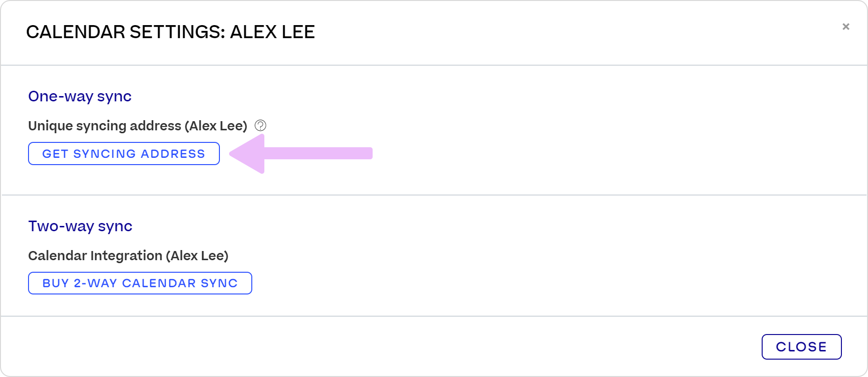Screen dimensions: 868x377
Task: Click the word CALENDAR on the buy button
Action: click(159, 283)
